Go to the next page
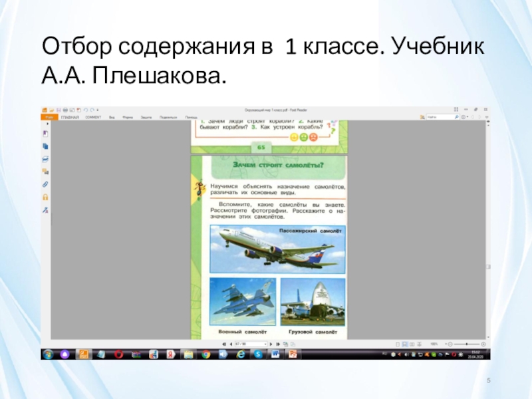 point(271,344)
